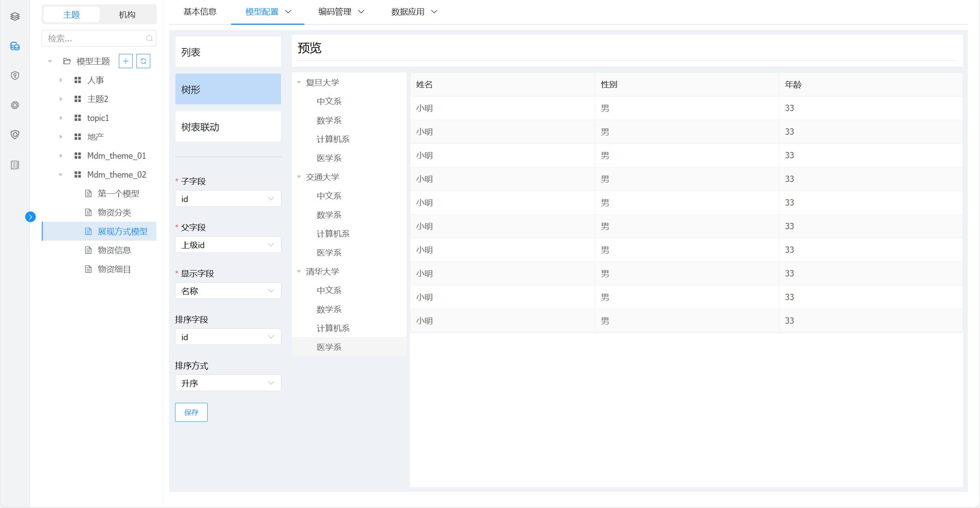Click the 保存 button
Image resolution: width=980 pixels, height=508 pixels.
[191, 412]
